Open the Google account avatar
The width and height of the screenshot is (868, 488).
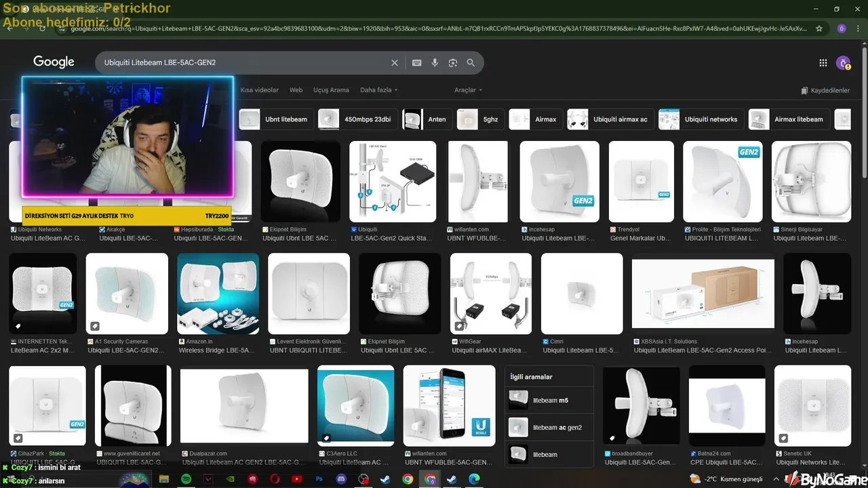pos(844,63)
